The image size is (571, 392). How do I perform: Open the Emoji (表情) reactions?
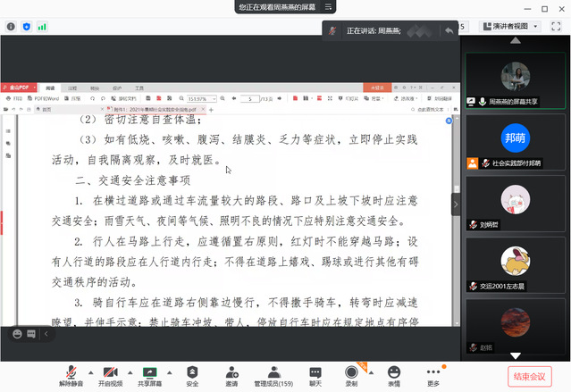pos(394,375)
